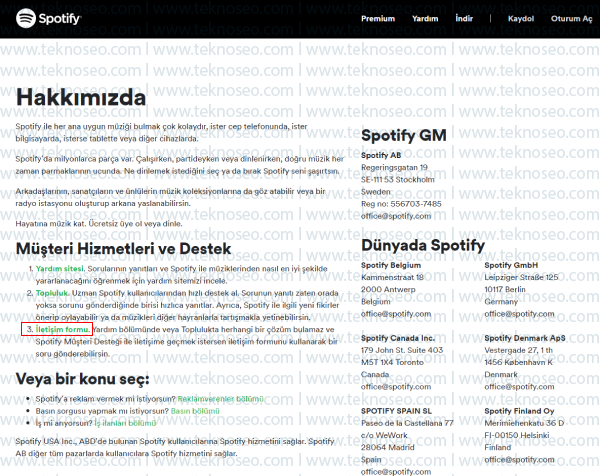Go to İş ilanları bölümü link
The image size is (600, 476).
(x=125, y=423)
